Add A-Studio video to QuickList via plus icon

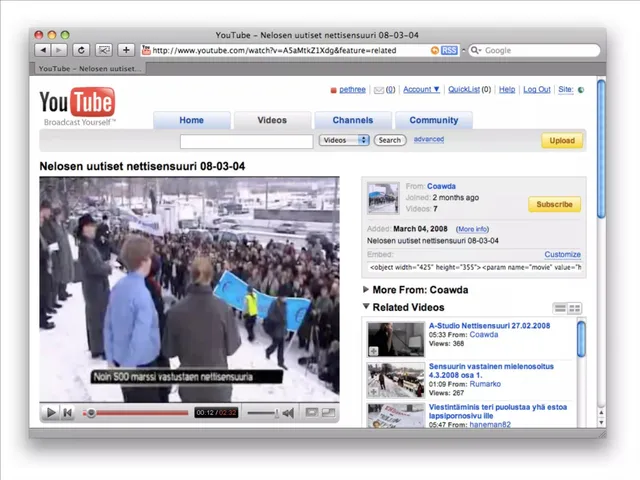373,351
